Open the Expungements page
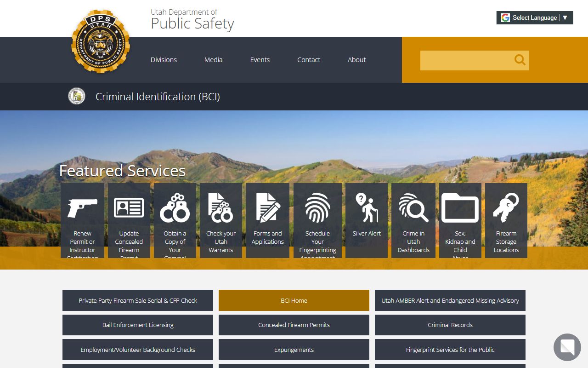 coord(294,350)
